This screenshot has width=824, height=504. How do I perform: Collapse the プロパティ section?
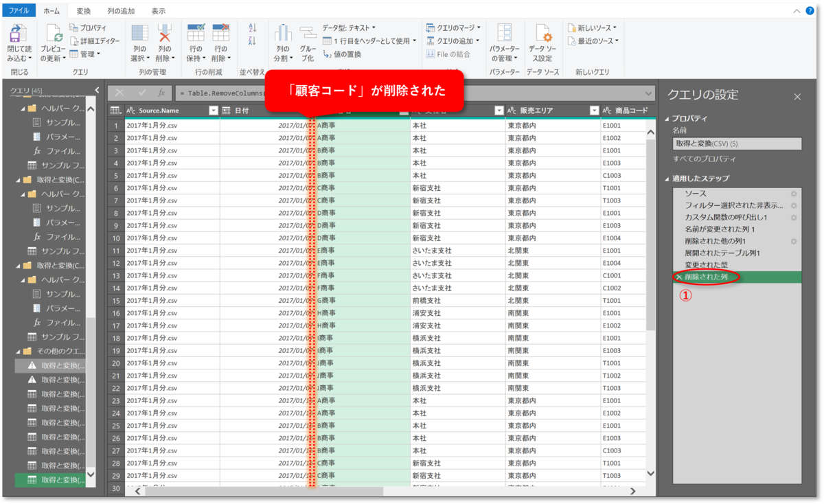tap(666, 118)
